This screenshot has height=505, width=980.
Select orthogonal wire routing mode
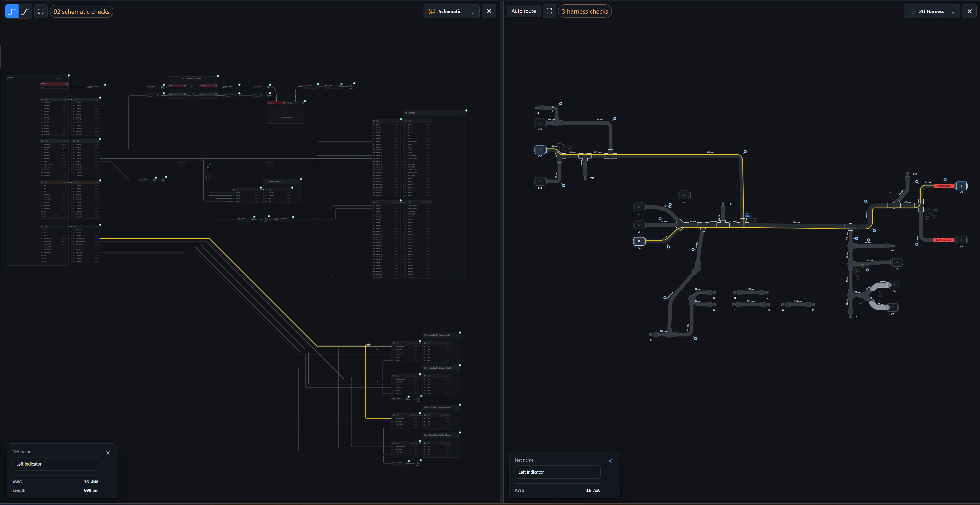pos(12,11)
